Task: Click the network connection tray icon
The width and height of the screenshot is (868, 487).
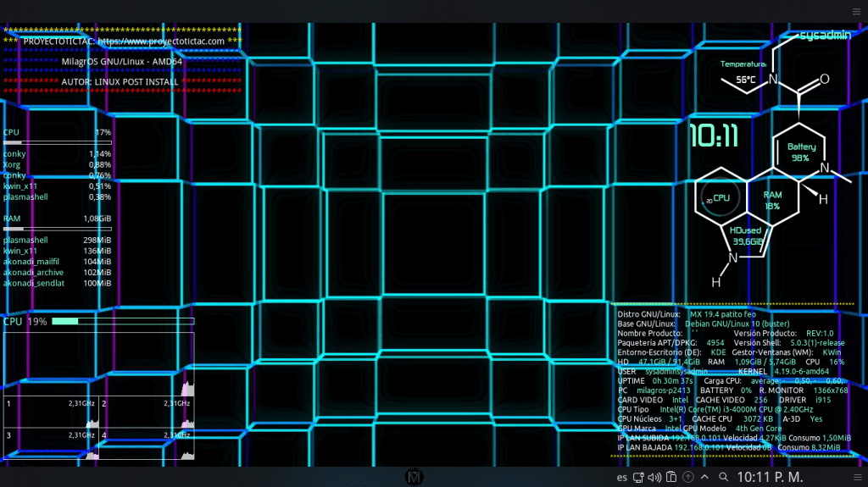Action: coord(638,477)
